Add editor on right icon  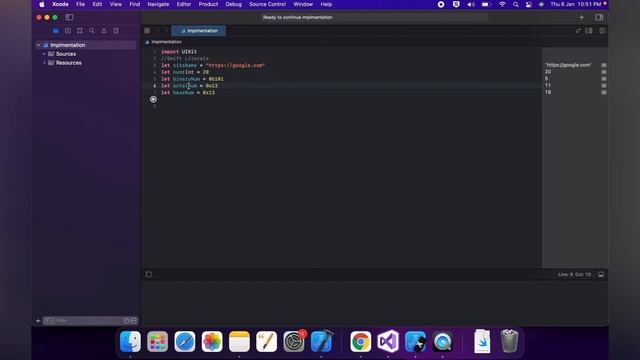coord(602,31)
